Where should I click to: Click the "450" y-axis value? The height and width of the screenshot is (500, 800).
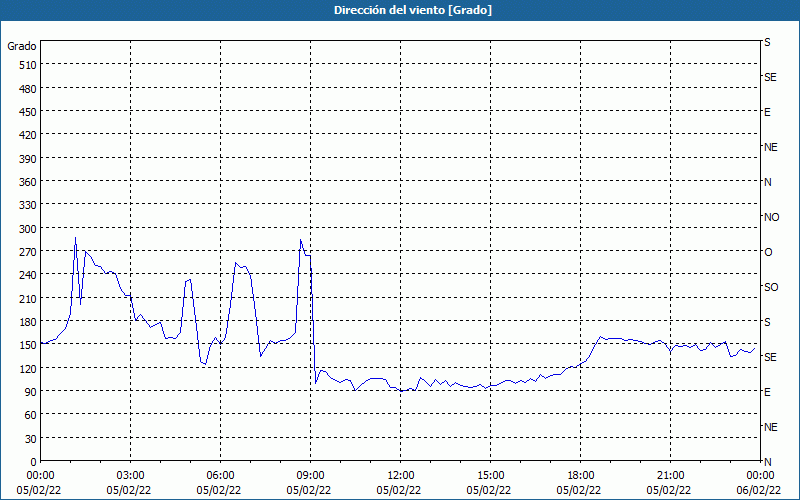29,112
